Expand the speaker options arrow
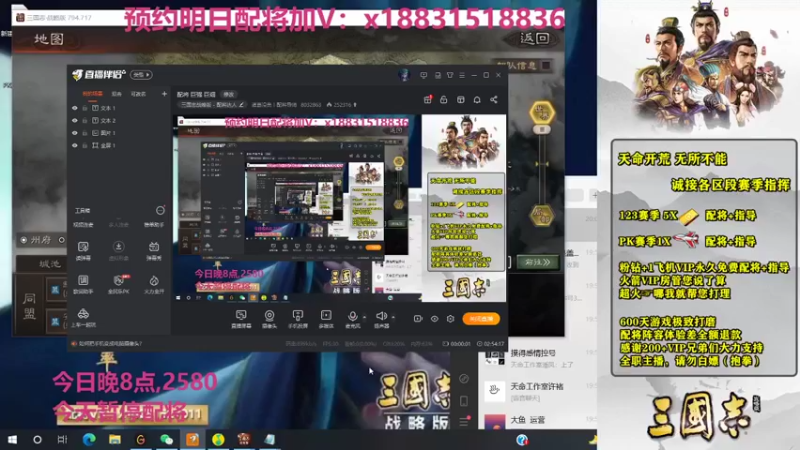 [393, 317]
